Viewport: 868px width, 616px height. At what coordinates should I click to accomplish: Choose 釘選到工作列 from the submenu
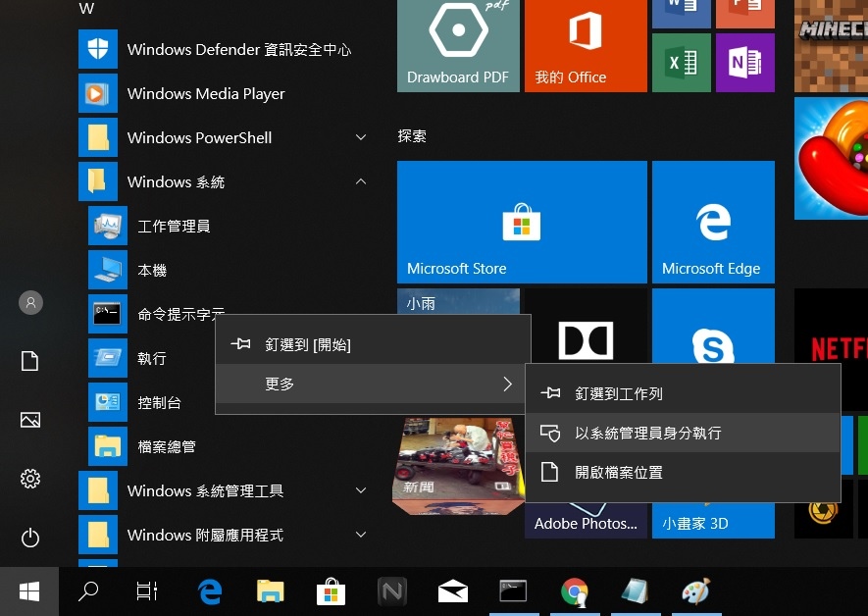click(x=683, y=393)
